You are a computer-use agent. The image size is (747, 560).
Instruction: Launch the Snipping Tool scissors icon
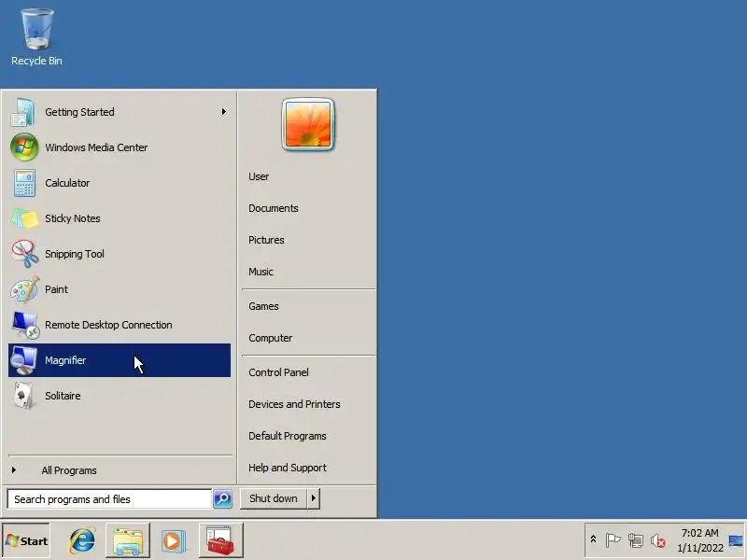tap(25, 254)
